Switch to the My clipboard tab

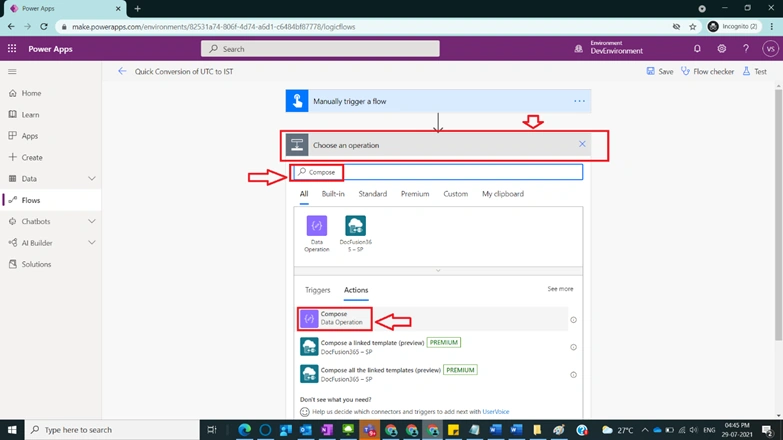(503, 194)
